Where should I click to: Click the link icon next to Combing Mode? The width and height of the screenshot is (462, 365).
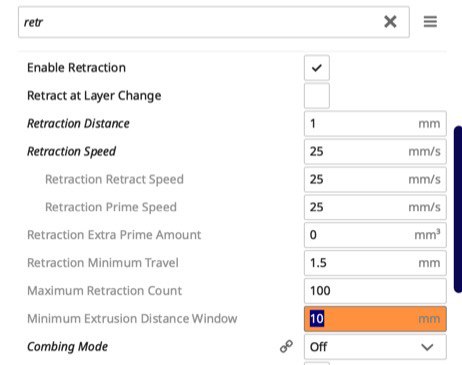click(286, 347)
